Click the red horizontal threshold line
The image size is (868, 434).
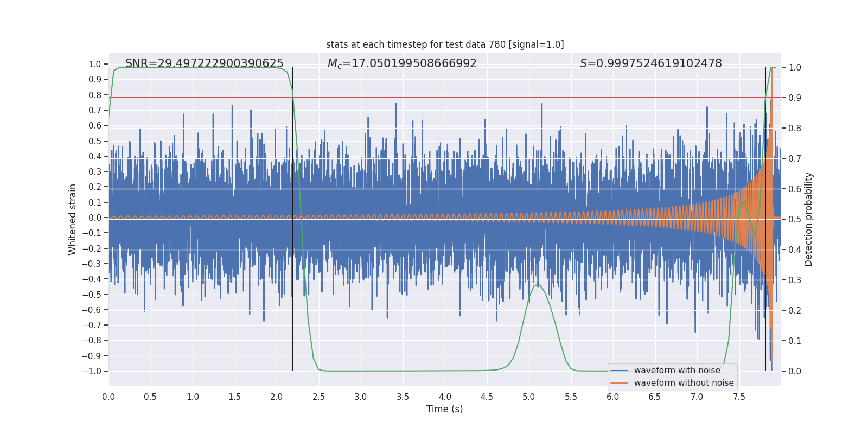445,98
